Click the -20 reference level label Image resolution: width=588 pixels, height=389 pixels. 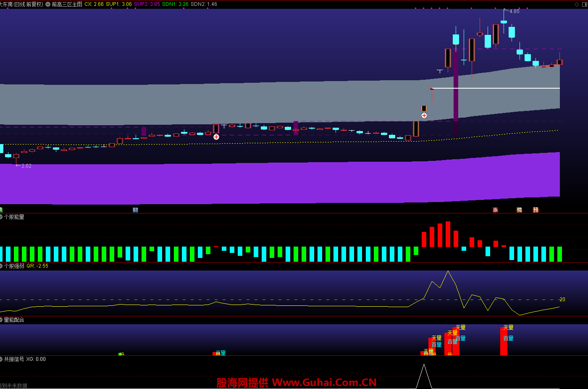click(x=562, y=300)
